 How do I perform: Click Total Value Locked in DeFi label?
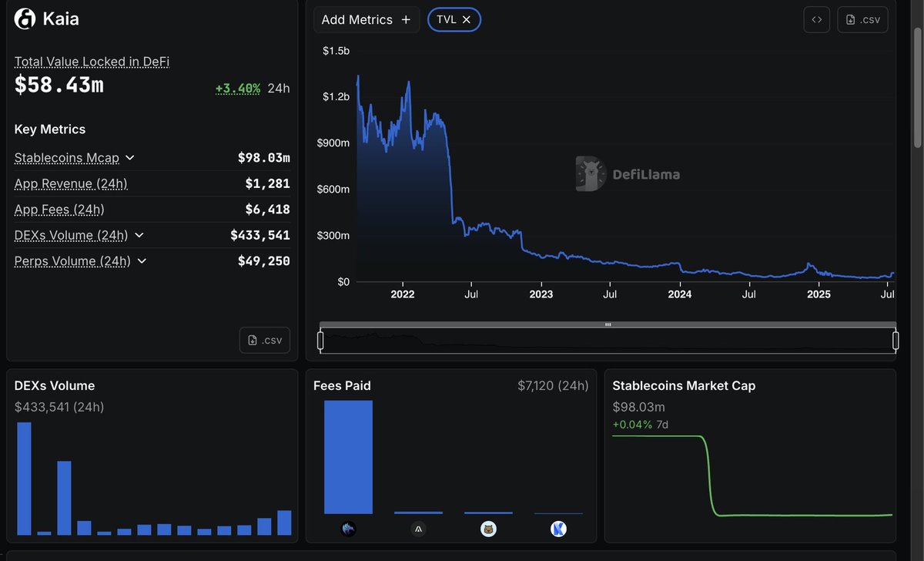pyautogui.click(x=92, y=61)
